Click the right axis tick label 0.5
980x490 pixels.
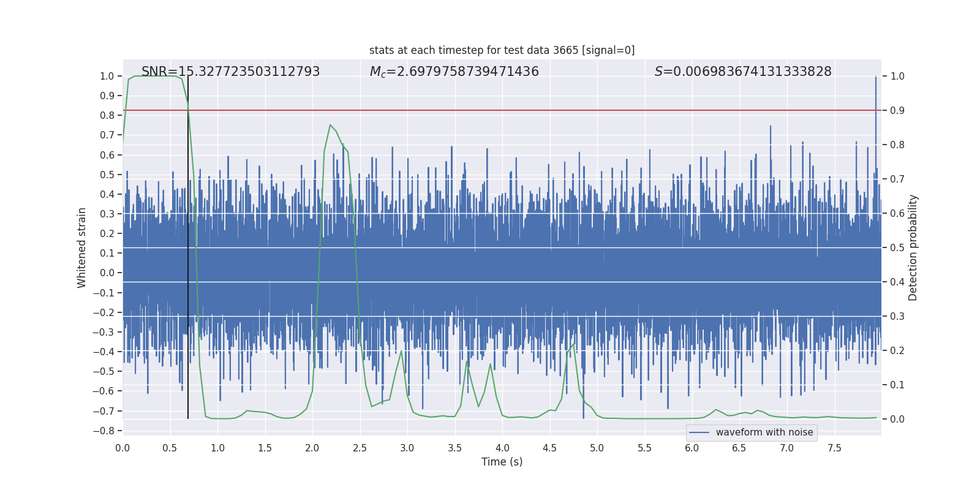click(x=897, y=247)
